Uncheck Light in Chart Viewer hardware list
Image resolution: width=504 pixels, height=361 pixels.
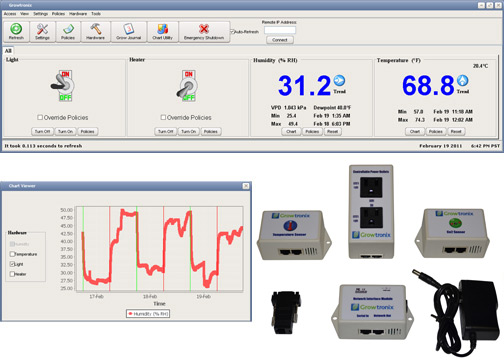point(12,264)
